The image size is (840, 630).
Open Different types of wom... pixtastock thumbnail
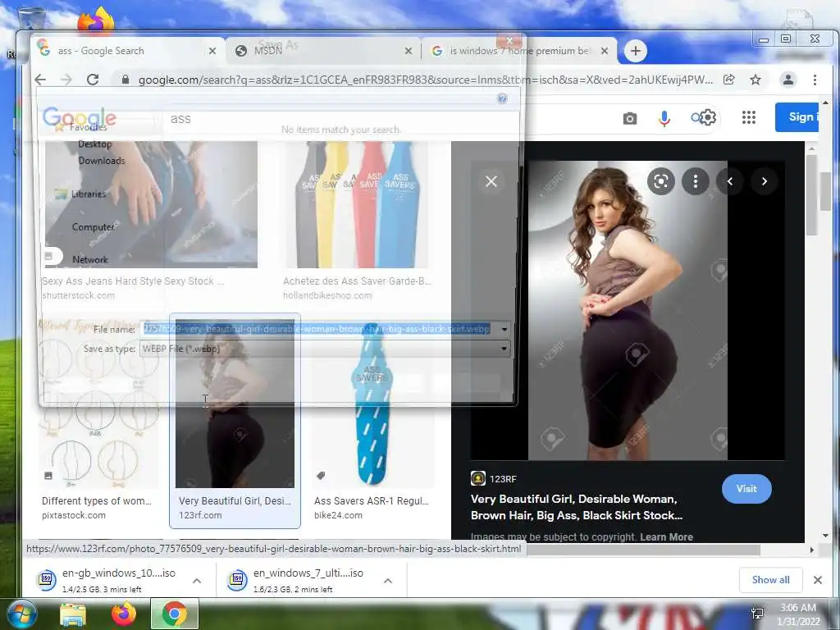click(99, 402)
